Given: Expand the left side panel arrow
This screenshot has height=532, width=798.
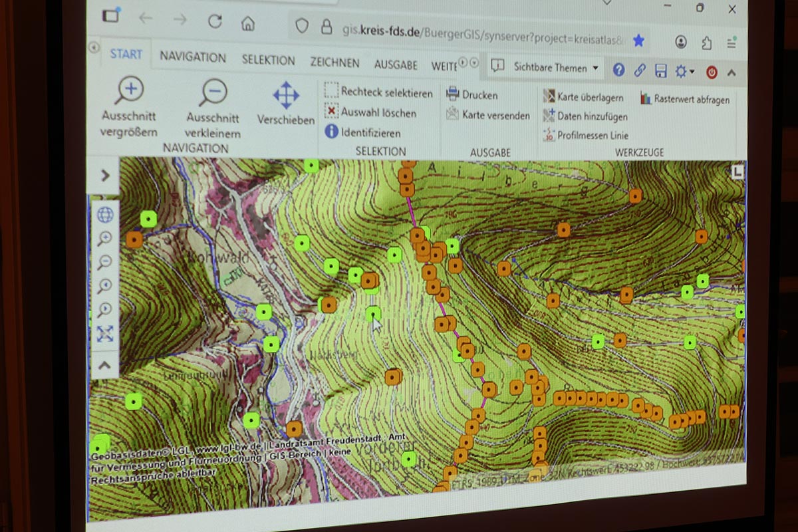Looking at the screenshot, I should (x=105, y=176).
